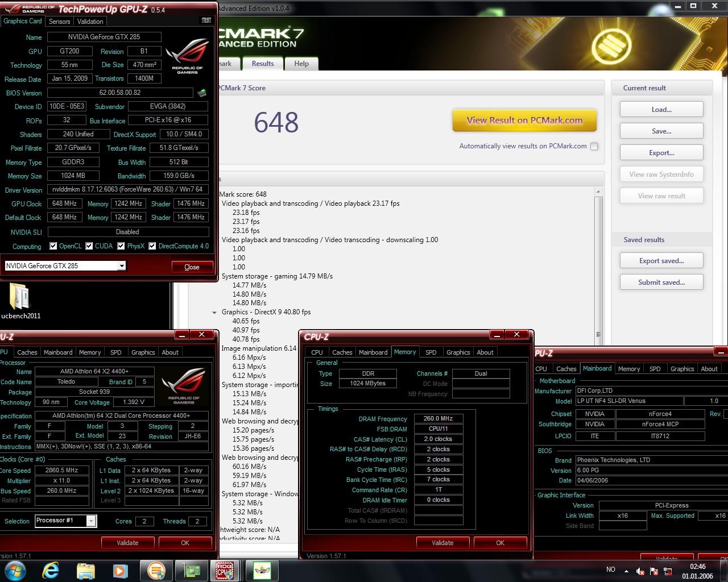The height and width of the screenshot is (582, 728).
Task: Open the Help tab in PCMark 7
Action: [301, 64]
